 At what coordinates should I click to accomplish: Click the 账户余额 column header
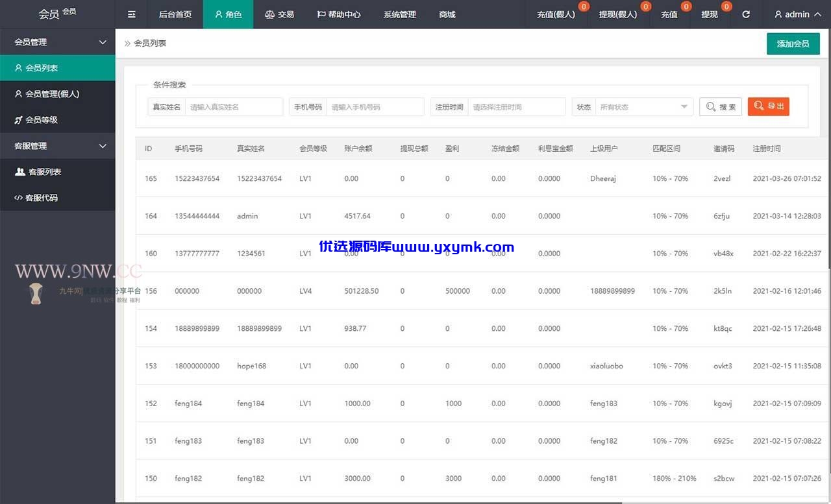tap(358, 149)
